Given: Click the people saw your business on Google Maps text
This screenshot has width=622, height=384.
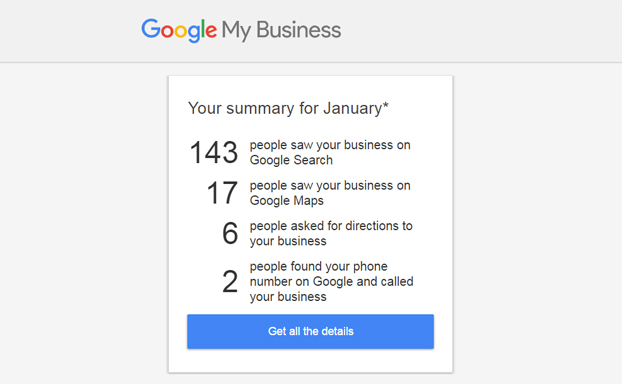Looking at the screenshot, I should 330,193.
